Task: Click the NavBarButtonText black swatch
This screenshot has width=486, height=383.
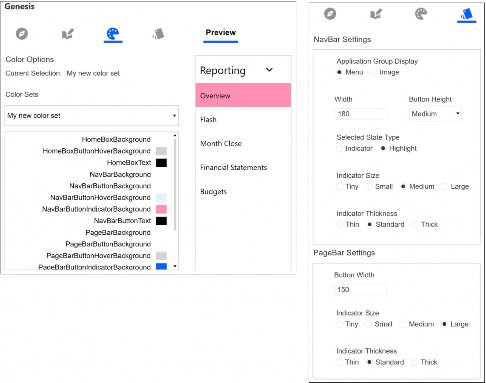Action: [161, 221]
